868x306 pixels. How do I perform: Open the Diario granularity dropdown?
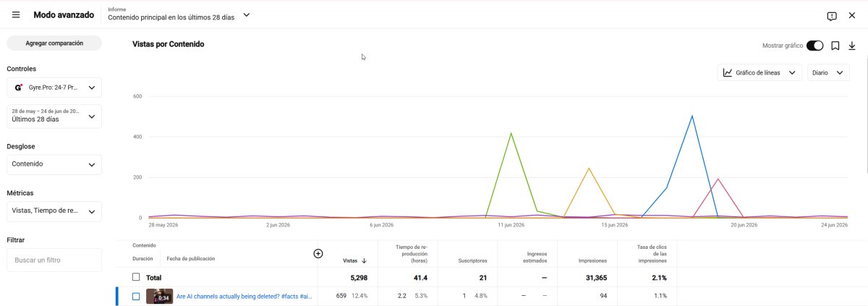pyautogui.click(x=828, y=72)
